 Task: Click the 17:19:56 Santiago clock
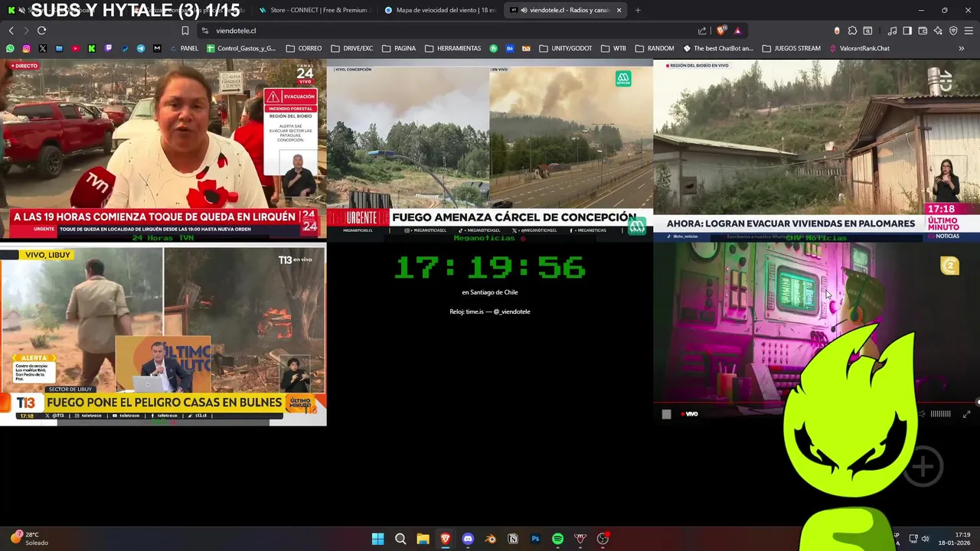click(490, 267)
